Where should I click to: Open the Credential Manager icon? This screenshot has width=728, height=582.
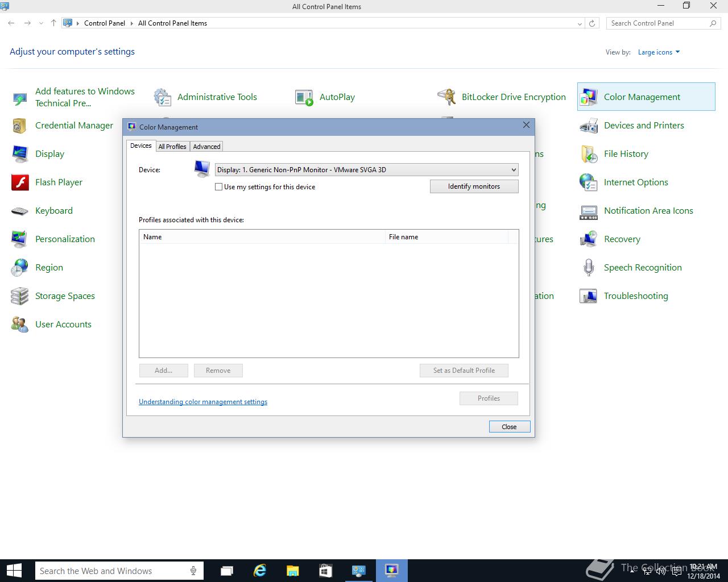[20, 126]
